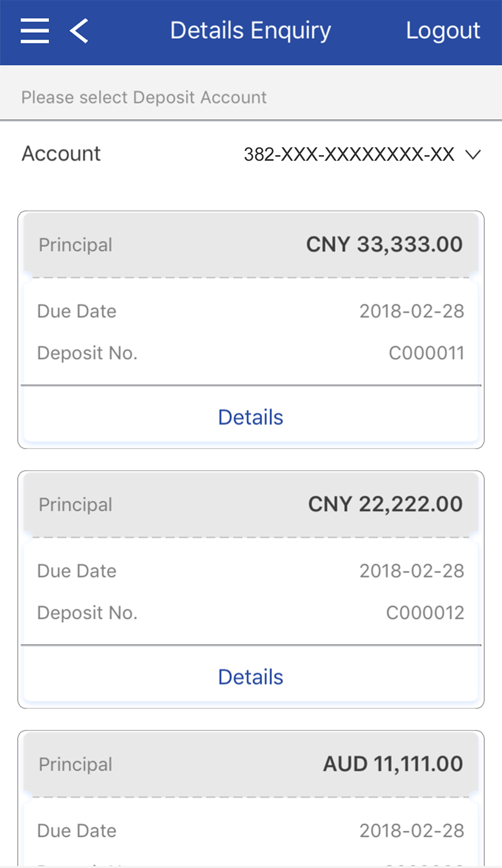Open Details for deposit C000012

pyautogui.click(x=250, y=677)
